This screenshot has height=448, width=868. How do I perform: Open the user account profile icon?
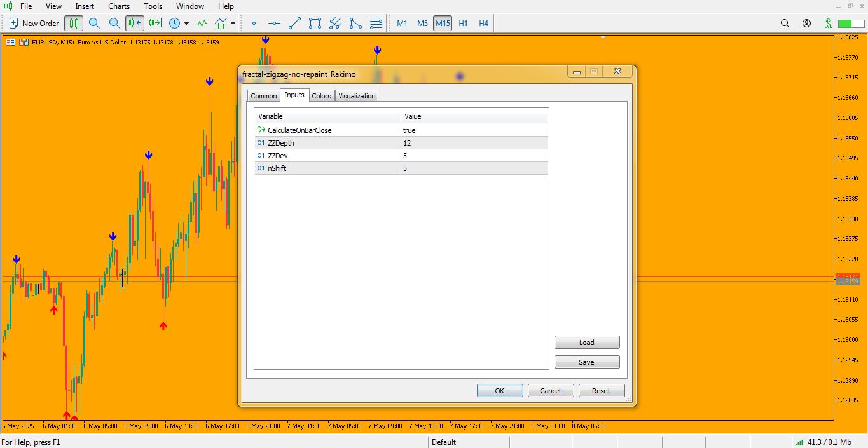806,24
